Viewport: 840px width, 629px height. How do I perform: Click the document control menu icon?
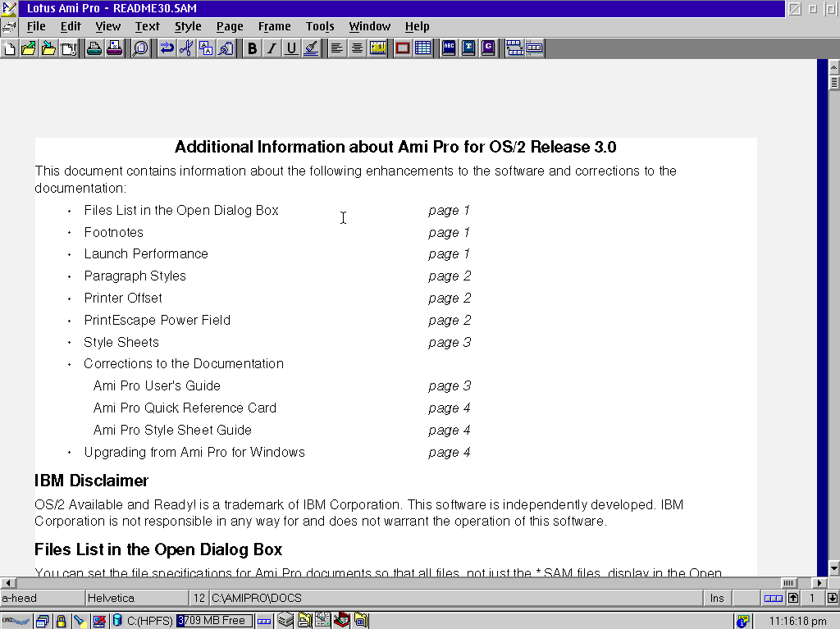pos(8,26)
